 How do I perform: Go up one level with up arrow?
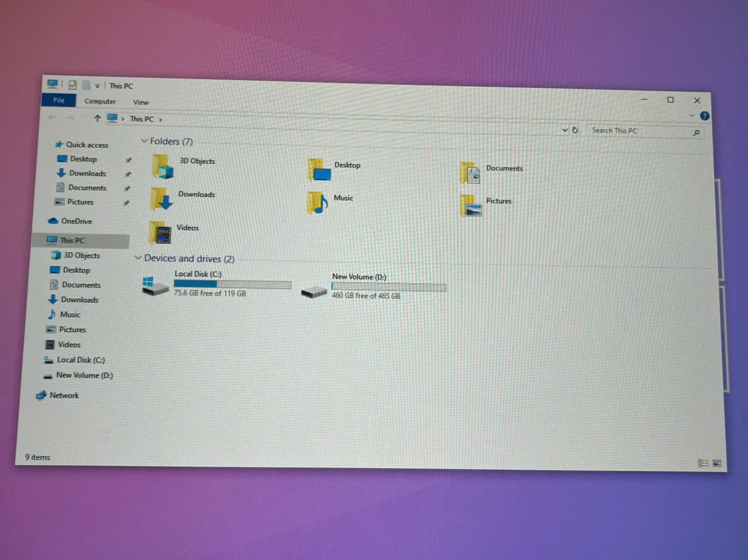coord(97,118)
